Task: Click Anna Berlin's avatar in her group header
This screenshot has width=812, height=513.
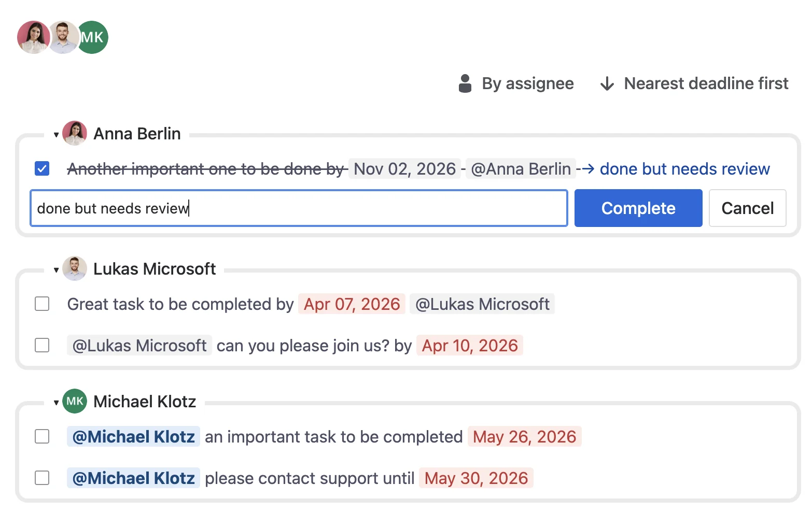Action: [x=75, y=133]
